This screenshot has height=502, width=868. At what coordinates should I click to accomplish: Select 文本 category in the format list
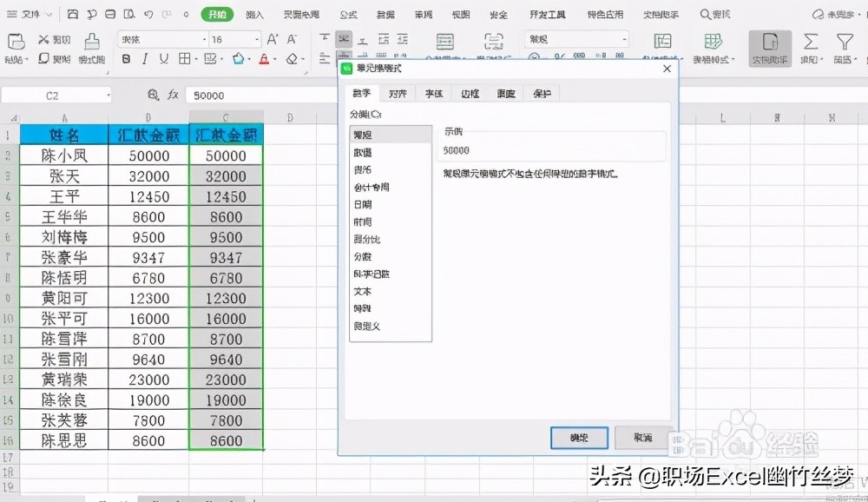[x=362, y=292]
